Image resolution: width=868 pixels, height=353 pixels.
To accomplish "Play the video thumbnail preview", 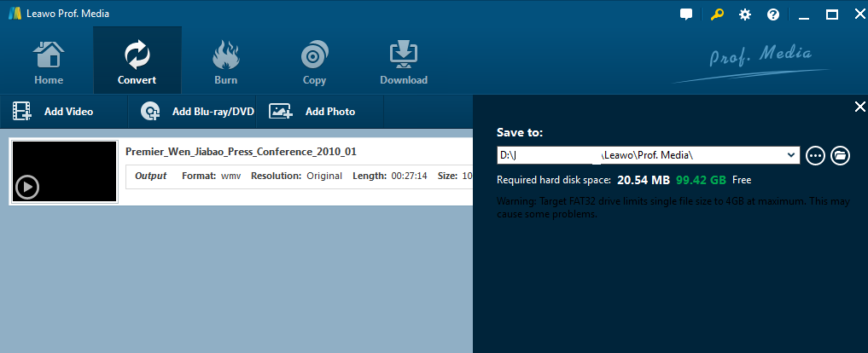I will point(27,187).
